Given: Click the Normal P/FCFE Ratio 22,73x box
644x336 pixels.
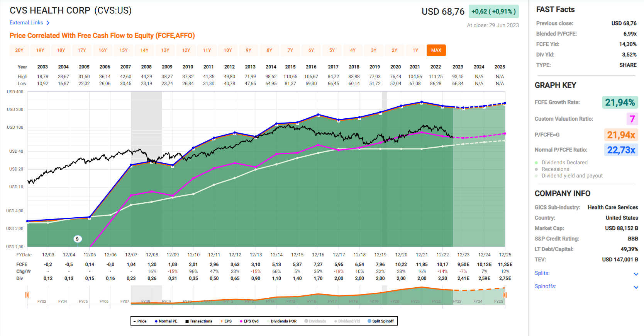Looking at the screenshot, I should (621, 150).
